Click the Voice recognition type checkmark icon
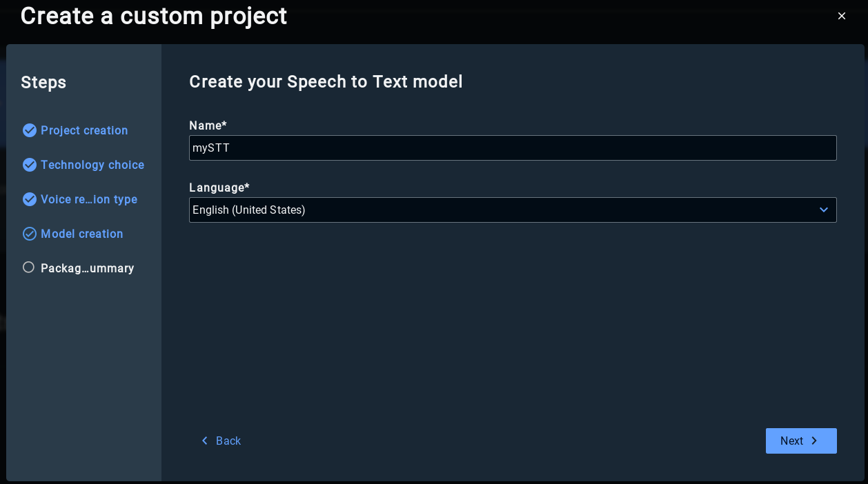 [29, 199]
